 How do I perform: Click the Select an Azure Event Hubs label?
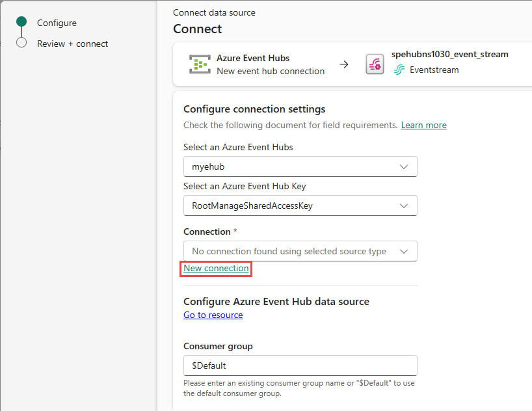[x=238, y=147]
